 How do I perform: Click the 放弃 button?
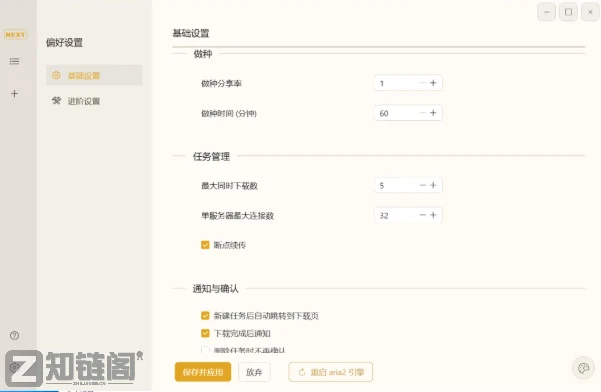[254, 372]
